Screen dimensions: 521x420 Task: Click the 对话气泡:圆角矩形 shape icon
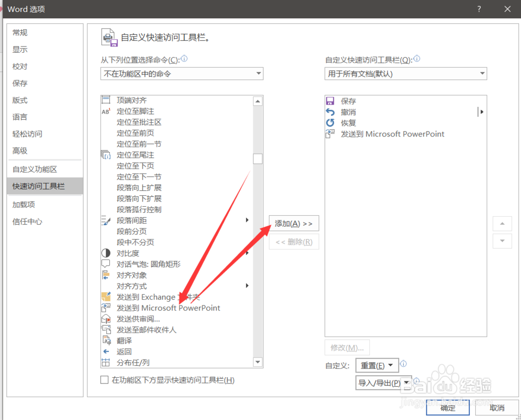pyautogui.click(x=106, y=264)
